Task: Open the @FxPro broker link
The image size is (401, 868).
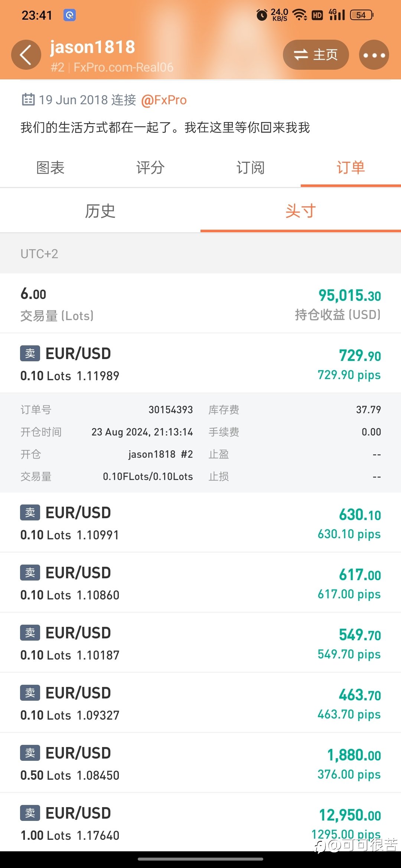Action: tap(164, 100)
